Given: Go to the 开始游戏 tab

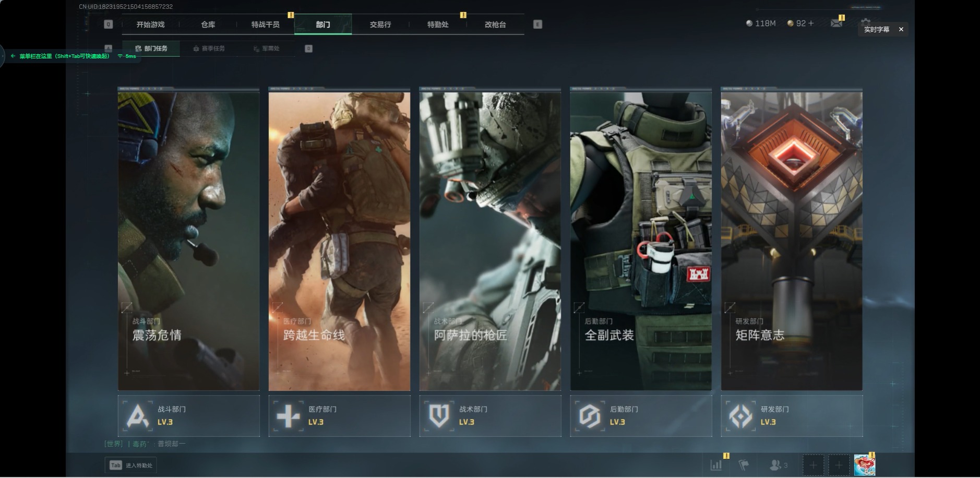Looking at the screenshot, I should pyautogui.click(x=150, y=25).
